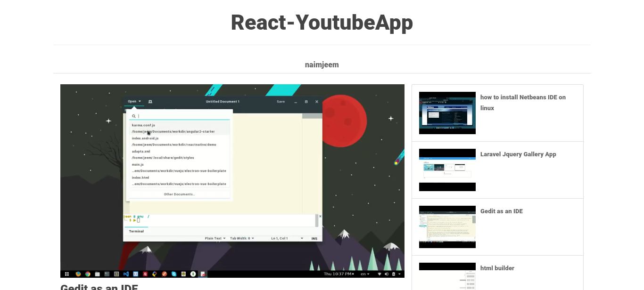Select main.js in the recent files list
The width and height of the screenshot is (644, 290).
180,168
